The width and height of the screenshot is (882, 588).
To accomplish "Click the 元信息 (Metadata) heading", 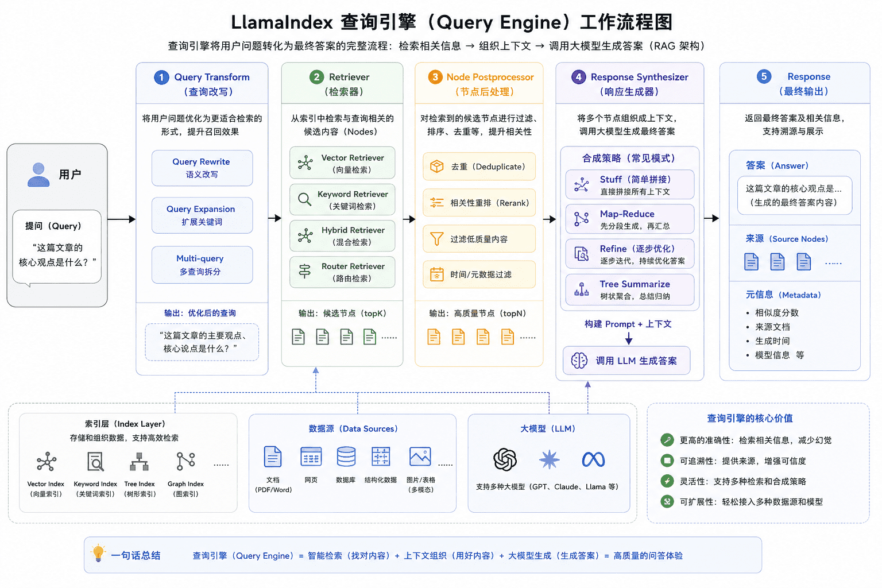I will coord(783,295).
